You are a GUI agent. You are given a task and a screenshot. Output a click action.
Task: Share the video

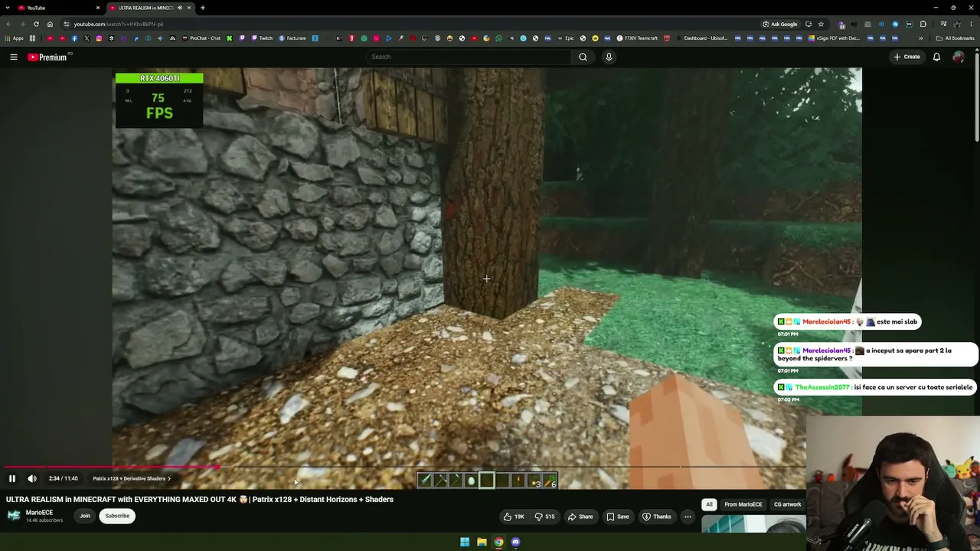(580, 517)
